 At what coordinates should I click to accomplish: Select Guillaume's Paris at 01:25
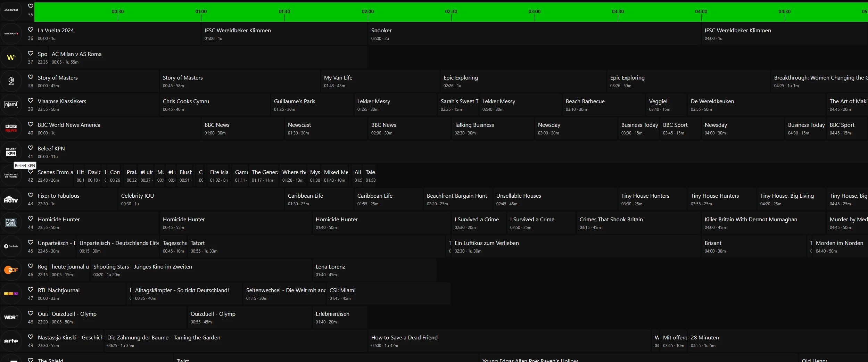point(312,105)
